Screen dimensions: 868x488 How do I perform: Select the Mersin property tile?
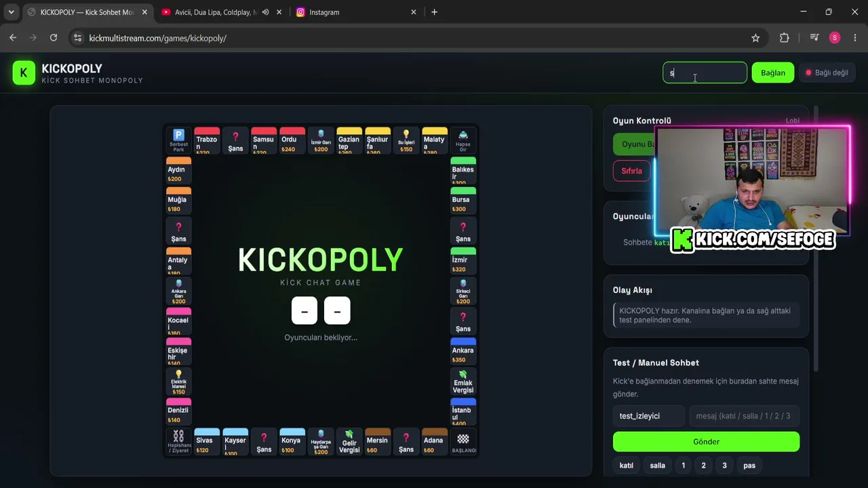[x=378, y=441]
